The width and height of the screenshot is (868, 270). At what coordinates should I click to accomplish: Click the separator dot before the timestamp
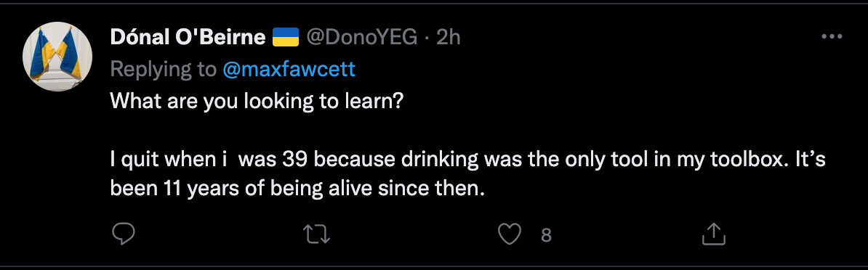pyautogui.click(x=427, y=38)
